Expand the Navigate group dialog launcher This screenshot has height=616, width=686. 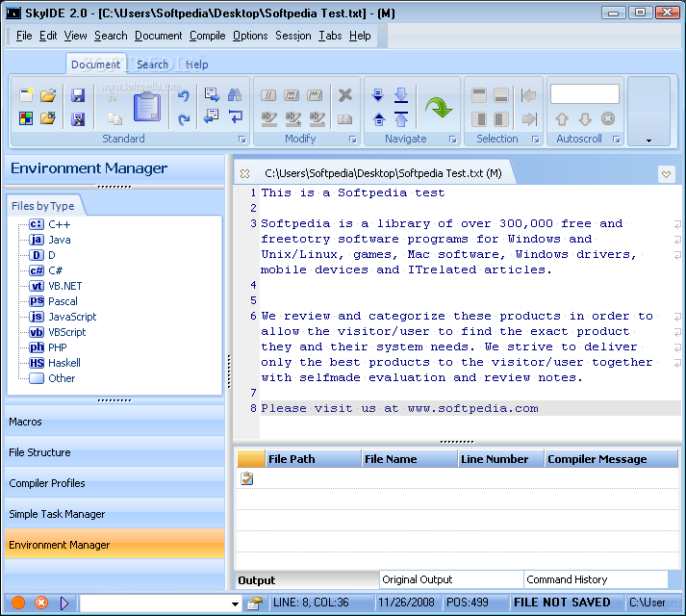point(452,140)
